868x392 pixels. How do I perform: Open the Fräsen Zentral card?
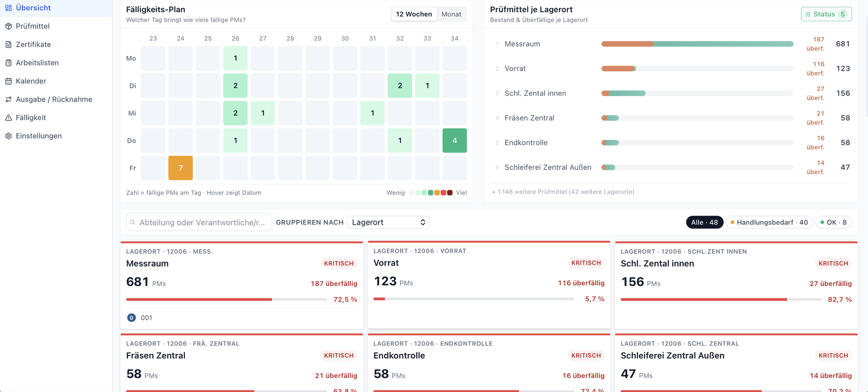(242, 362)
